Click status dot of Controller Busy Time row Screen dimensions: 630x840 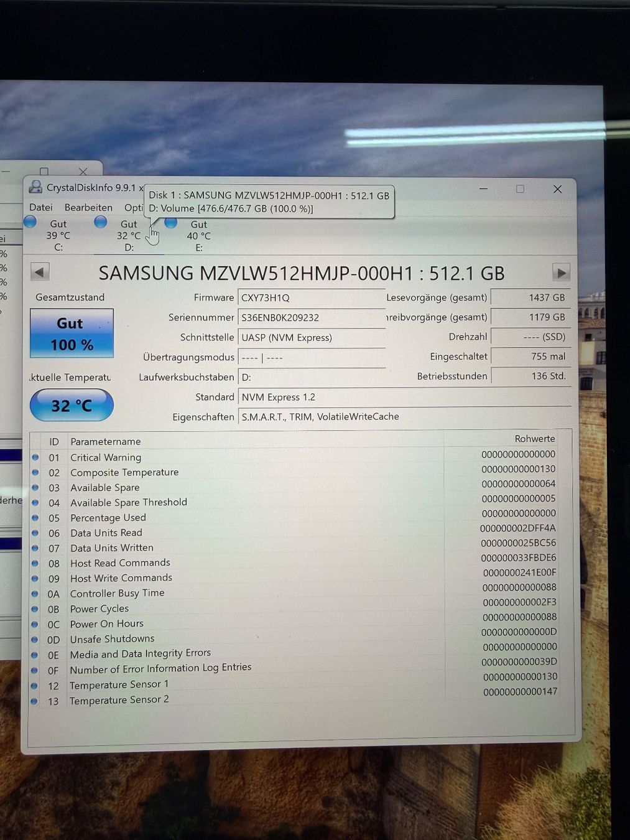click(x=35, y=594)
